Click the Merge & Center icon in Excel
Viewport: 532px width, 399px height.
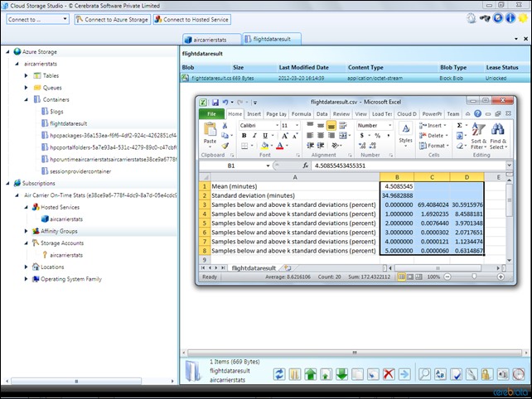(x=343, y=136)
